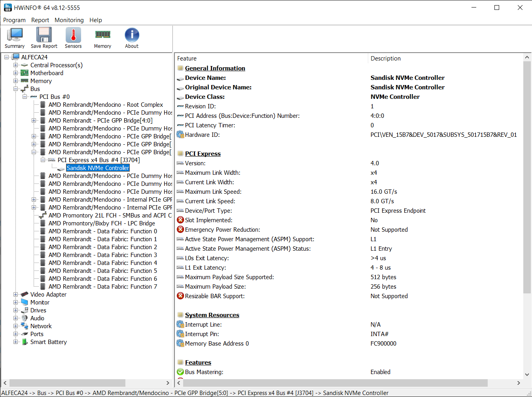Collapse the Bus tree node
The image size is (532, 397).
click(15, 89)
